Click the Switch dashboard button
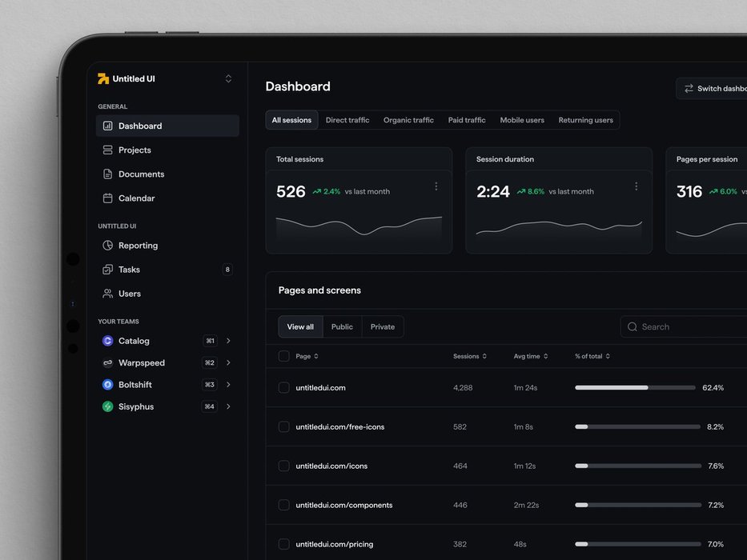747x560 pixels. 713,89
